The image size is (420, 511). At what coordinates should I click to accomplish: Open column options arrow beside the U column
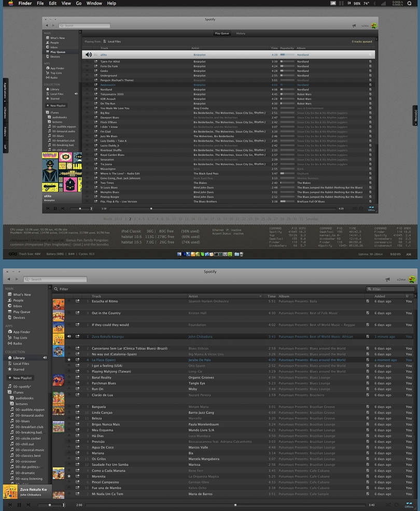coord(415,296)
